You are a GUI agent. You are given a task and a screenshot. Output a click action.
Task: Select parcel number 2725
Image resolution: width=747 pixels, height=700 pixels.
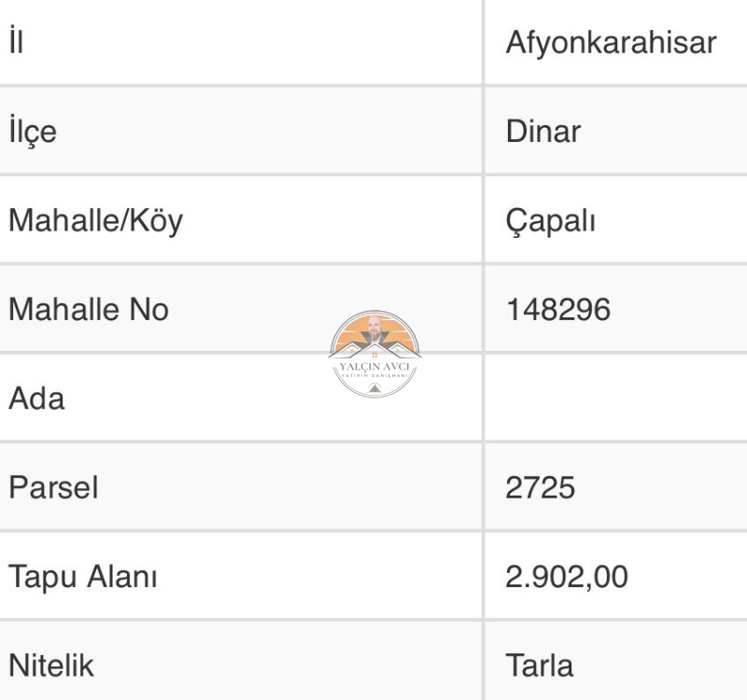[x=541, y=487]
